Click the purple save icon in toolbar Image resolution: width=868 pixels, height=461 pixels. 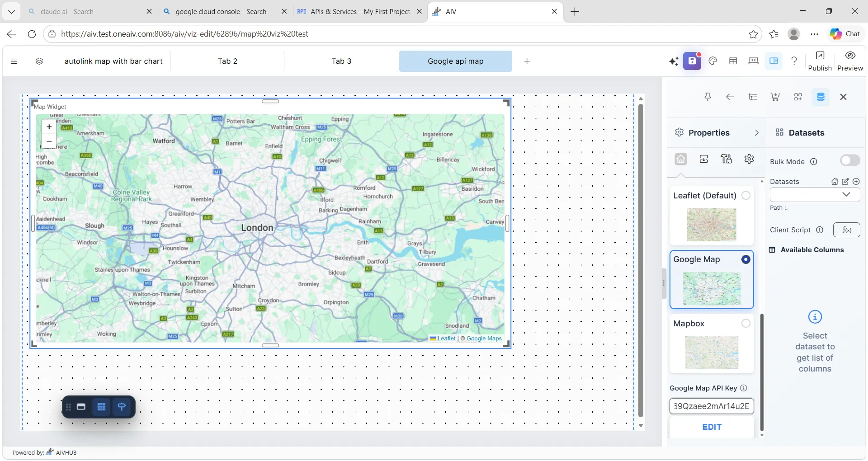pos(692,61)
